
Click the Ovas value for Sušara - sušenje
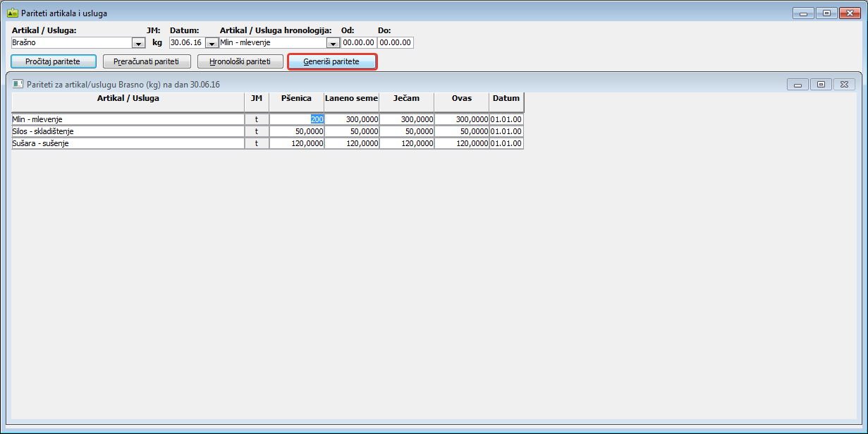(x=462, y=143)
